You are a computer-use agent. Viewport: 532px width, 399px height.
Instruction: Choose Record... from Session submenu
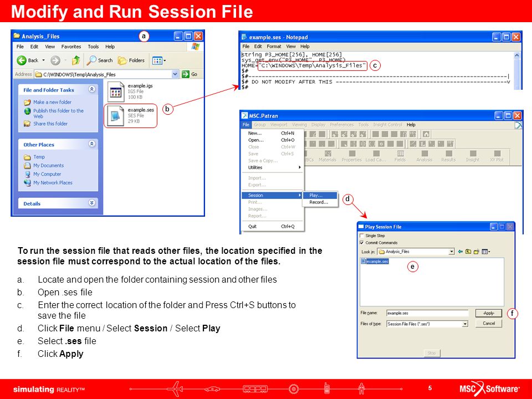[x=320, y=202]
